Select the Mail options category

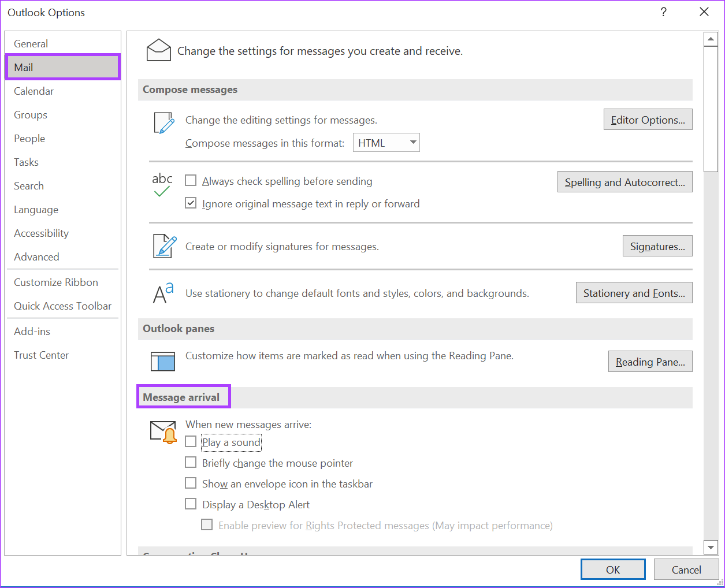click(x=62, y=68)
